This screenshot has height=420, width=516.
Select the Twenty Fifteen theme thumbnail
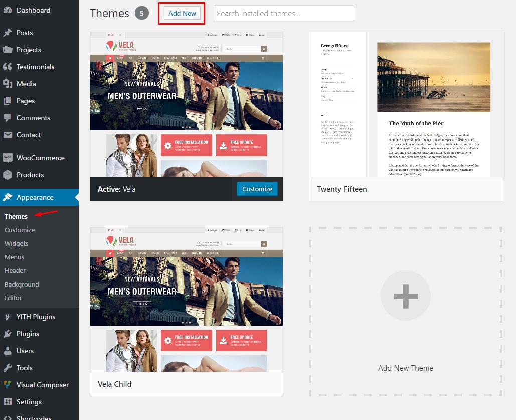point(405,104)
